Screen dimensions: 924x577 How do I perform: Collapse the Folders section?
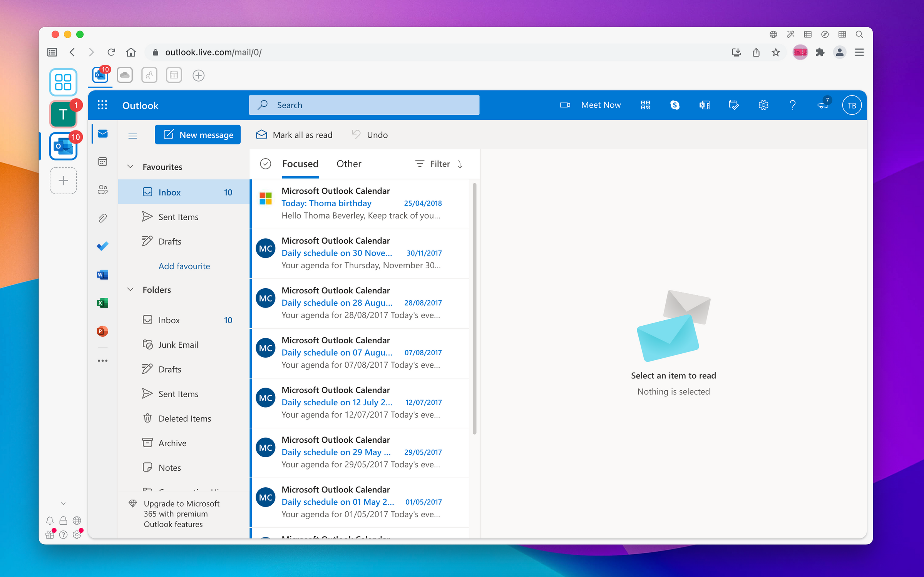pyautogui.click(x=131, y=289)
